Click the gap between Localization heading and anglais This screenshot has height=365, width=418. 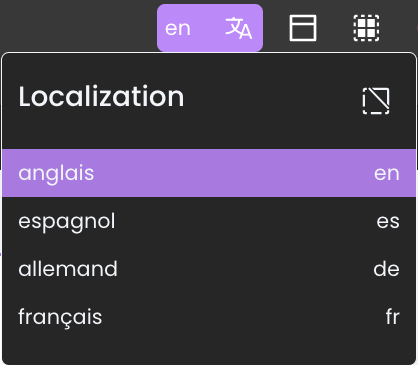(209, 135)
